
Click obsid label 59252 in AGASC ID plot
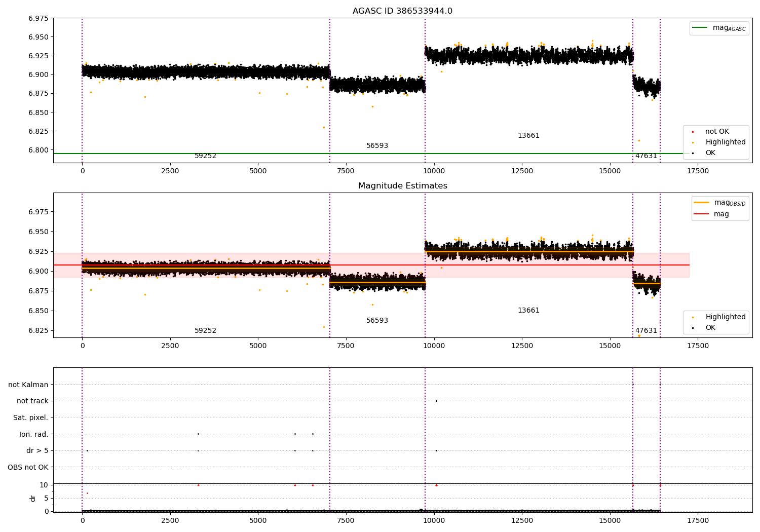pos(205,156)
